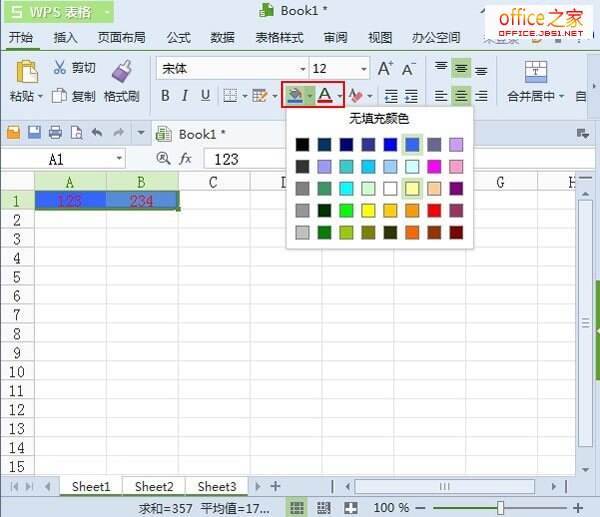Increase font size with A+ icon
This screenshot has height=517, width=600.
385,69
